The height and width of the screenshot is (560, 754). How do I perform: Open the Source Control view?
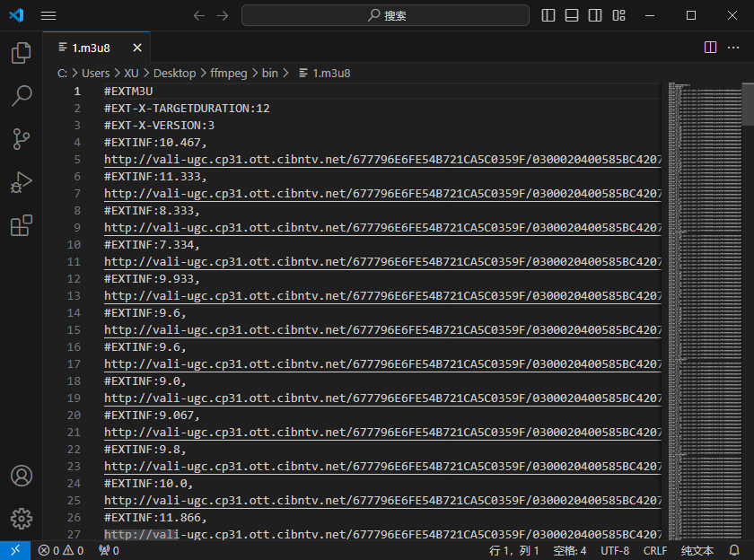21,139
